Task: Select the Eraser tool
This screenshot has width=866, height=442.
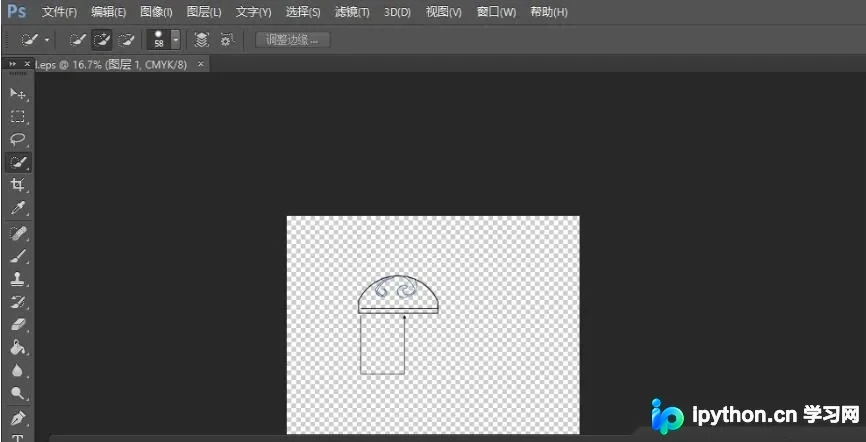Action: click(x=18, y=324)
